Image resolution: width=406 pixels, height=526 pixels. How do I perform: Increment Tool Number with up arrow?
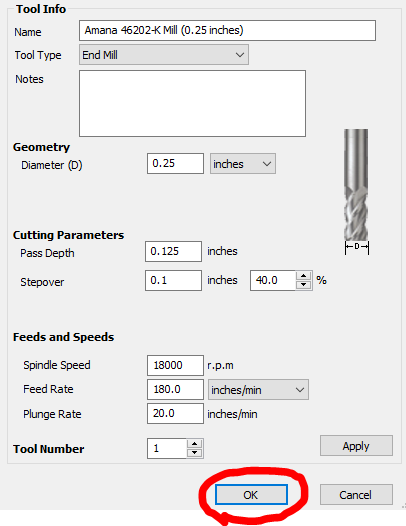pos(195,444)
